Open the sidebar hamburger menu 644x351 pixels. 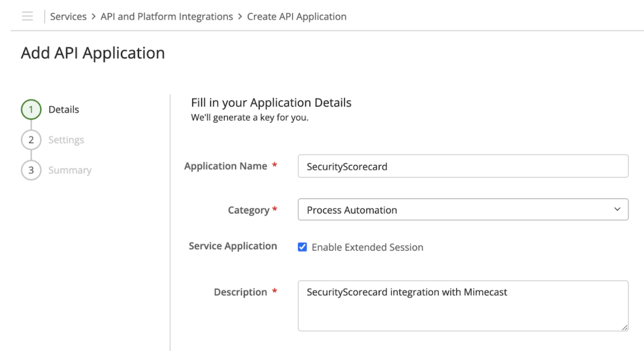[27, 16]
